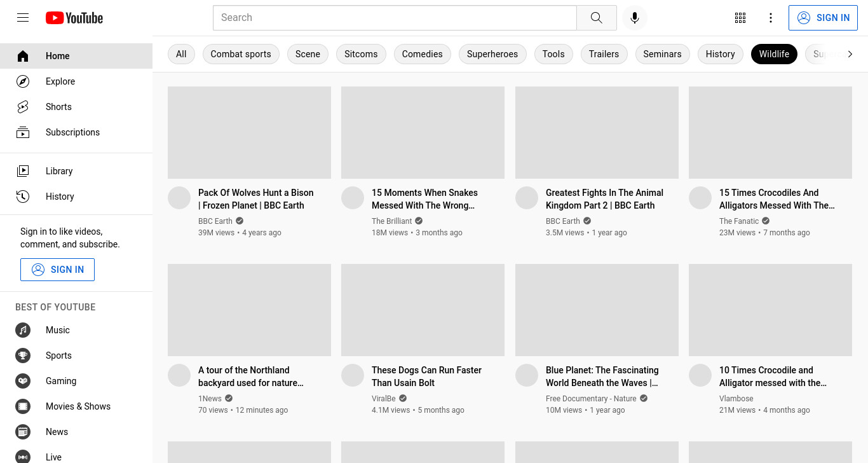Open the hamburger guide menu
This screenshot has height=463, width=868.
[x=23, y=18]
